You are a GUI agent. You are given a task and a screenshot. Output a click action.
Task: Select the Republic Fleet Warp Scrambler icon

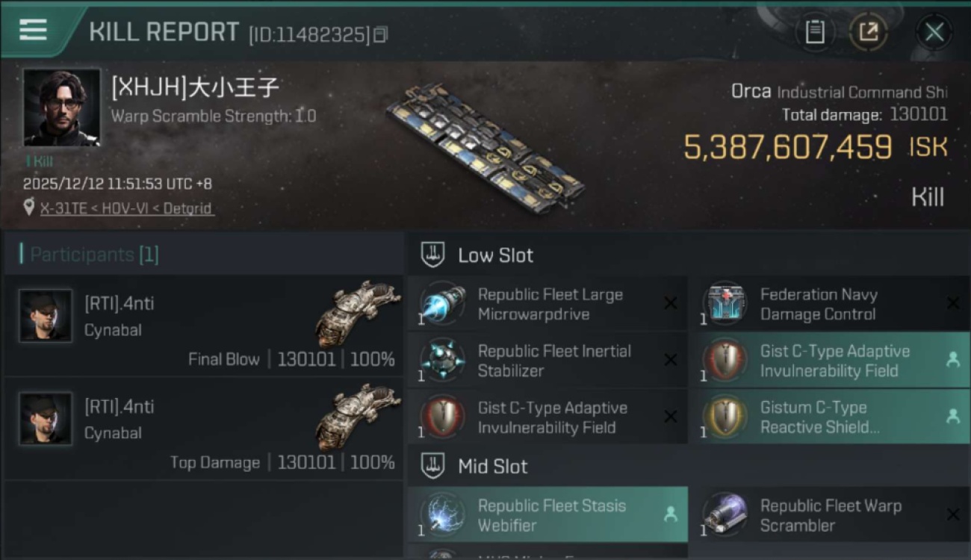(x=725, y=515)
